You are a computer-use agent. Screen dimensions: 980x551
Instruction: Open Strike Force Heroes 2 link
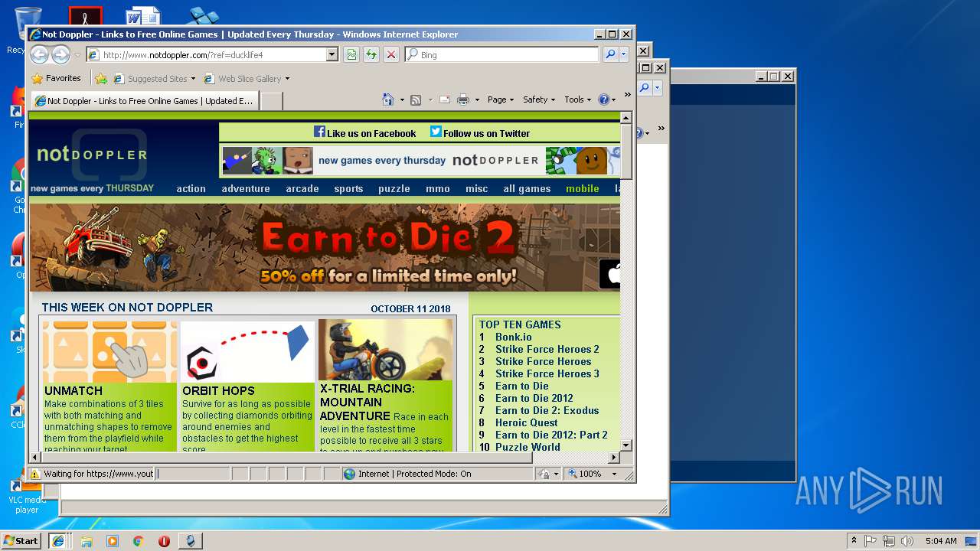547,349
